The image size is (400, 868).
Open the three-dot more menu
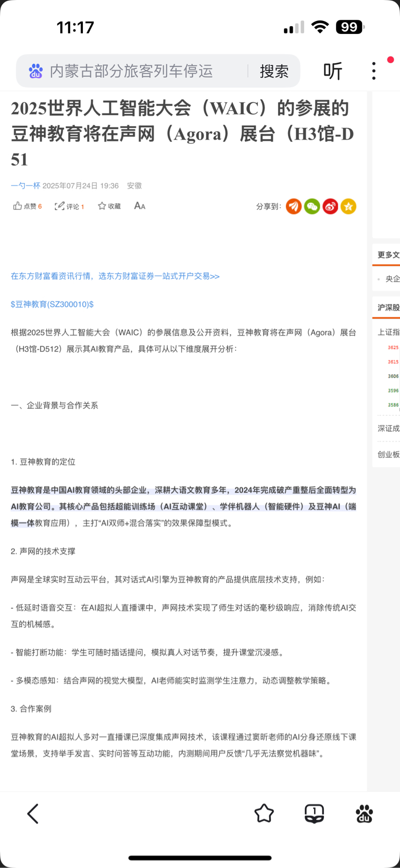click(374, 71)
